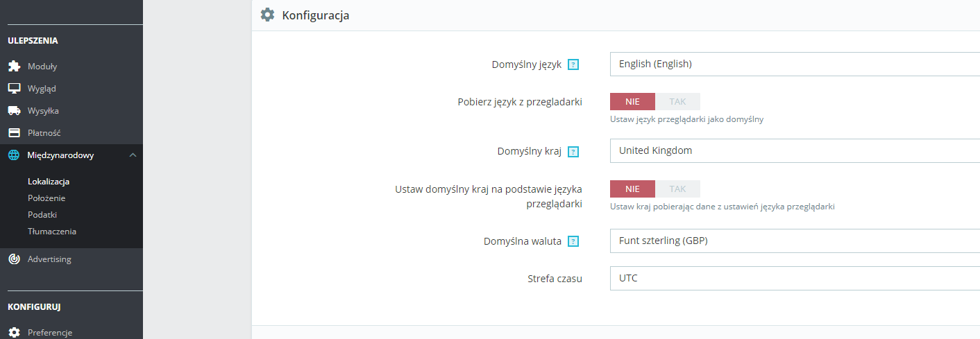Click the Wygląd monitor icon
This screenshot has width=980, height=339.
(x=14, y=89)
